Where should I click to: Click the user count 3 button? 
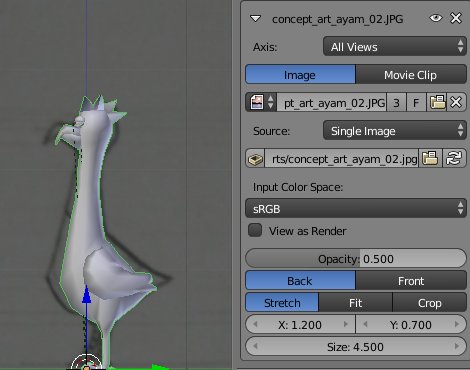[396, 102]
